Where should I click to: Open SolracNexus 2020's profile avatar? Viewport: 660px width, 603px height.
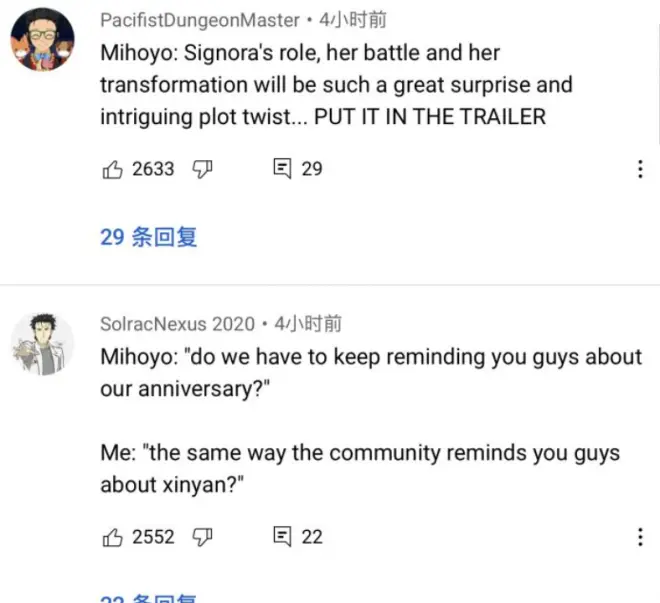43,345
